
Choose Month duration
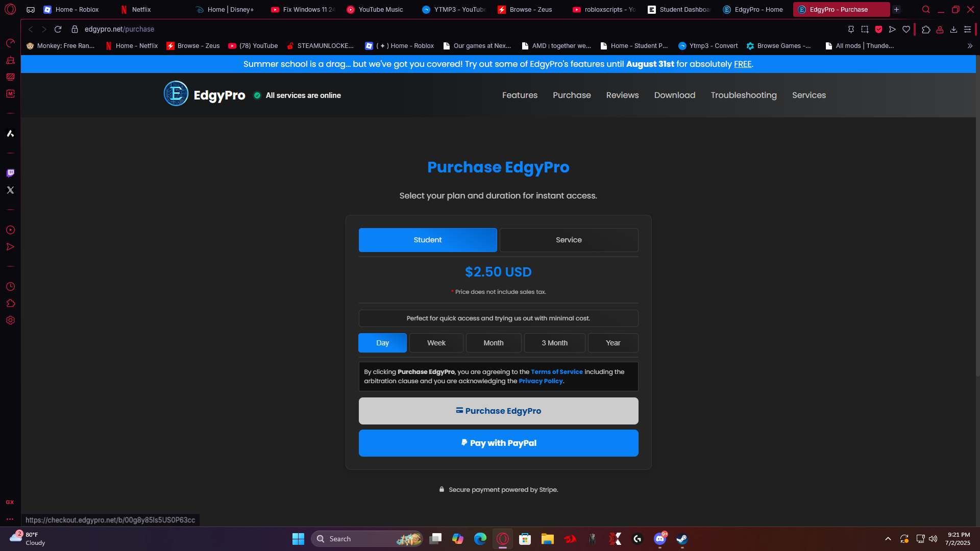[494, 343]
